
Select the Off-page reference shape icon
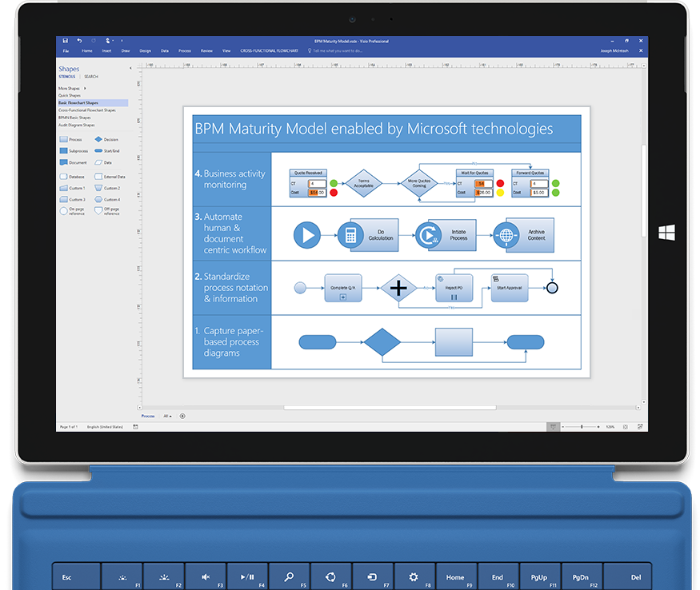98,211
